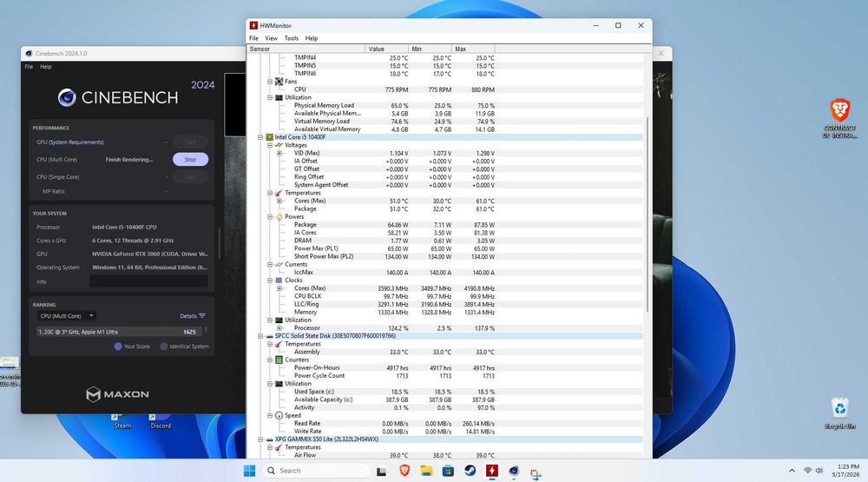
Task: Click the Search box on the taskbar
Action: [x=316, y=471]
